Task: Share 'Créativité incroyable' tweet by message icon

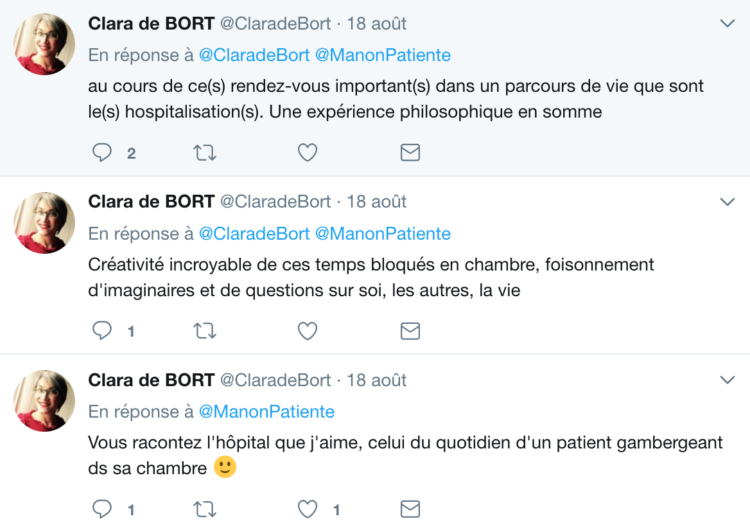Action: coord(410,331)
